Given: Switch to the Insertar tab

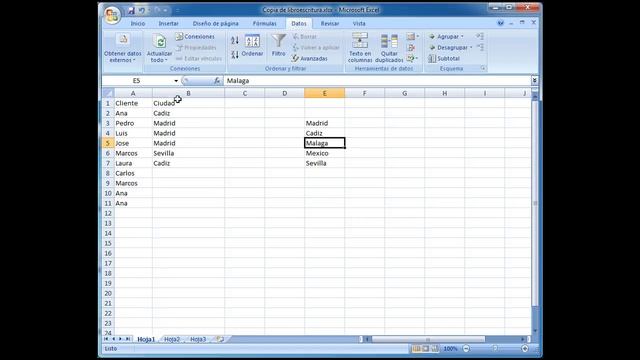Looking at the screenshot, I should [x=169, y=24].
